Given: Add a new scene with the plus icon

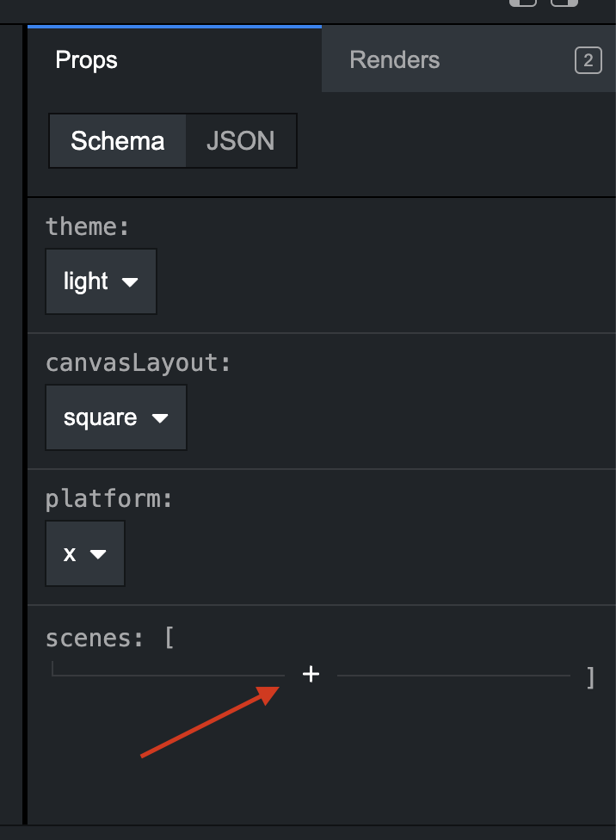Looking at the screenshot, I should point(311,675).
